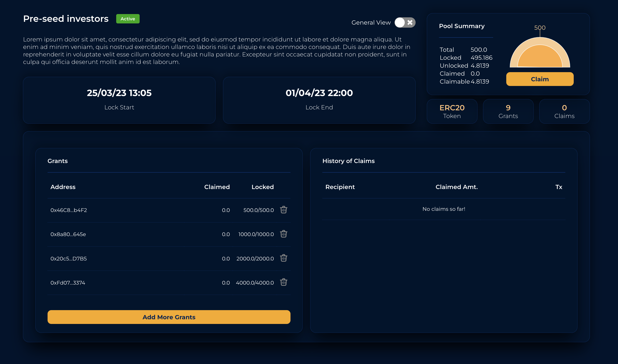The image size is (618, 364).
Task: Select the ERC20 Token card
Action: [x=452, y=111]
